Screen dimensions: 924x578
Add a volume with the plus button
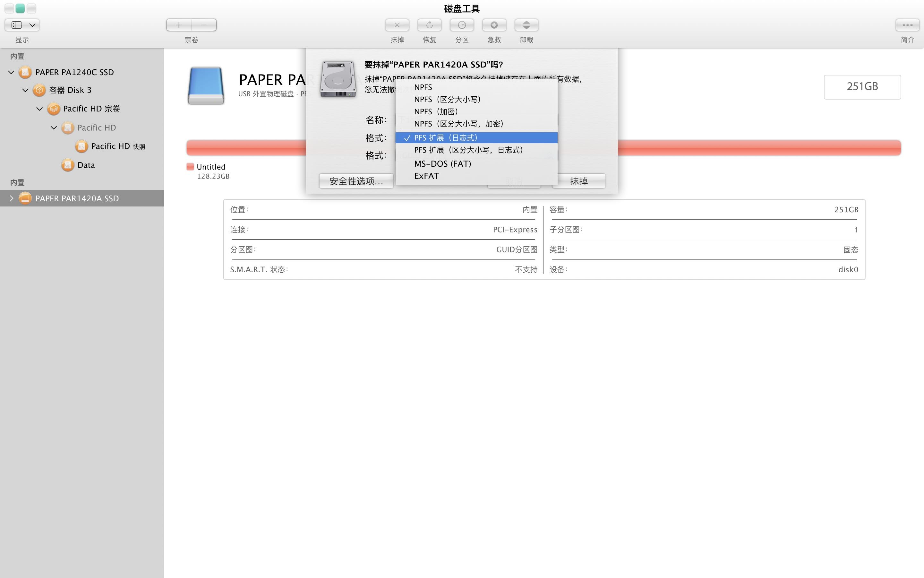point(179,25)
